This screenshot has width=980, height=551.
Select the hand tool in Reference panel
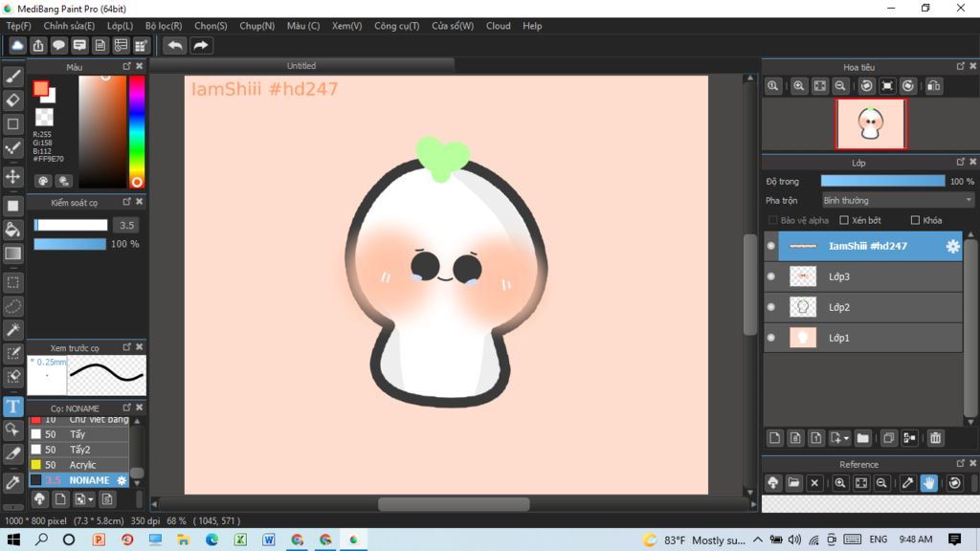coord(928,483)
